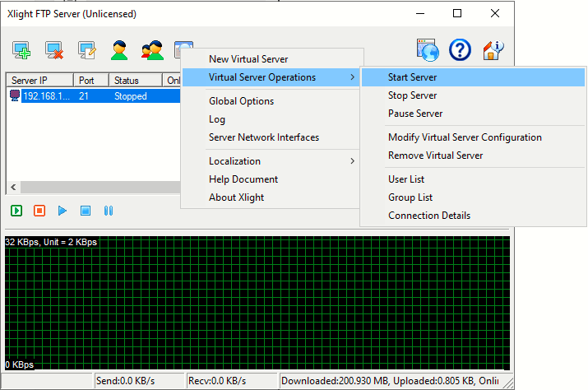
Task: Sort by the Server IP column header
Action: (x=39, y=81)
